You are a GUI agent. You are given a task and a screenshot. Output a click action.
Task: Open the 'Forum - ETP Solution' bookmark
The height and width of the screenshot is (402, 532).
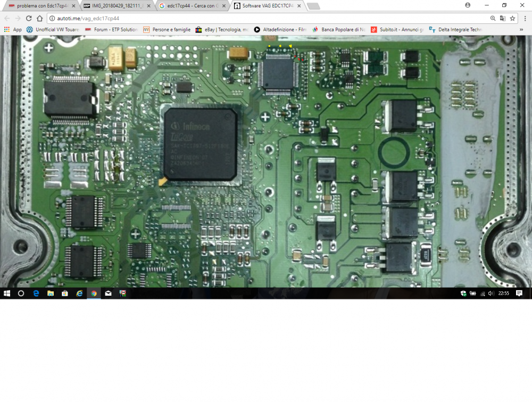tap(111, 30)
